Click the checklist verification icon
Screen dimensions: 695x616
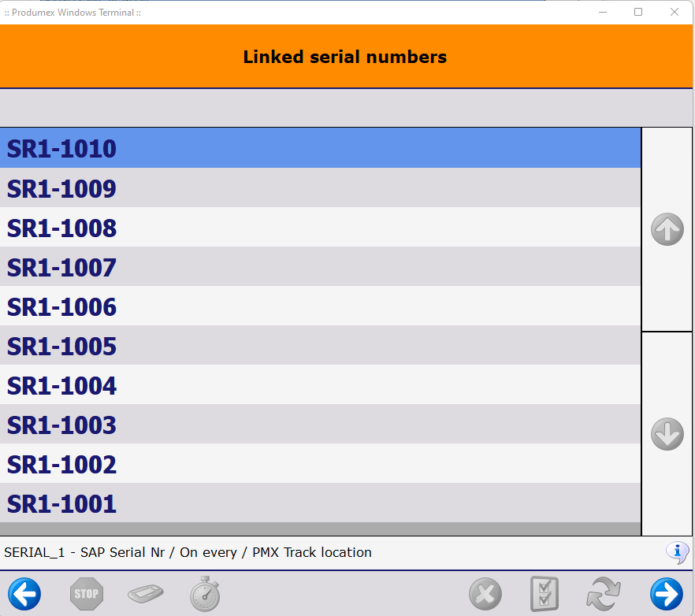coord(543,593)
